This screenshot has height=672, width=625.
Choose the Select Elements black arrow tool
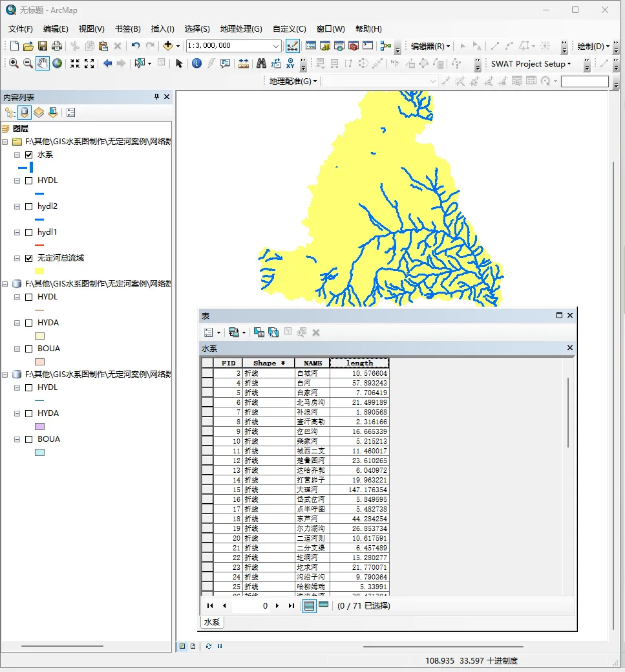coord(179,63)
